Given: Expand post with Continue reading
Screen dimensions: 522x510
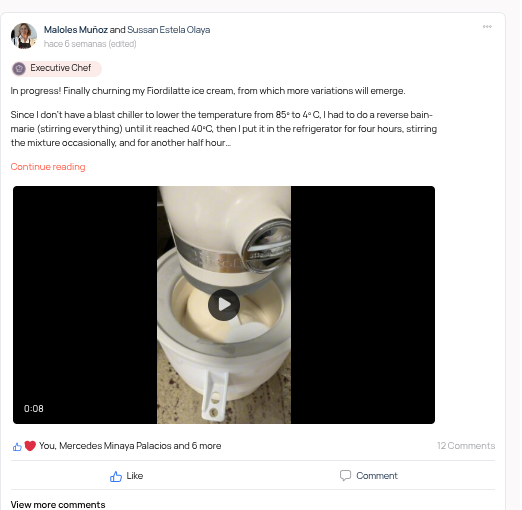Looking at the screenshot, I should point(48,167).
